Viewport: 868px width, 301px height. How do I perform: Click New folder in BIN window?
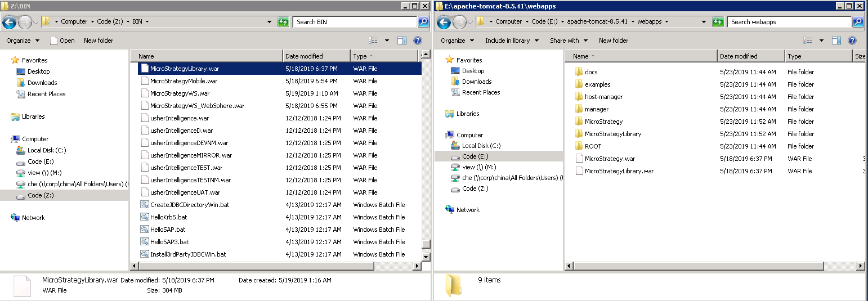(99, 41)
